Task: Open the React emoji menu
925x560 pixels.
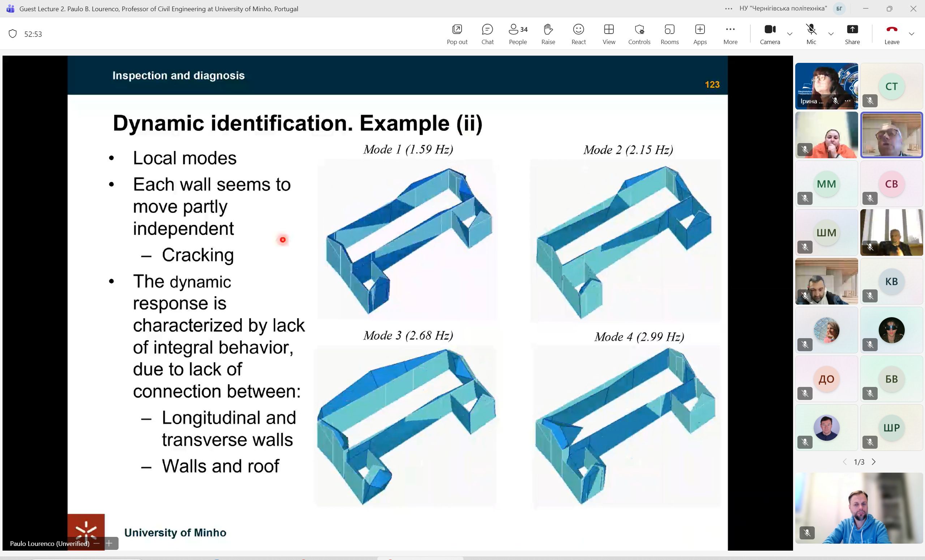Action: [578, 33]
